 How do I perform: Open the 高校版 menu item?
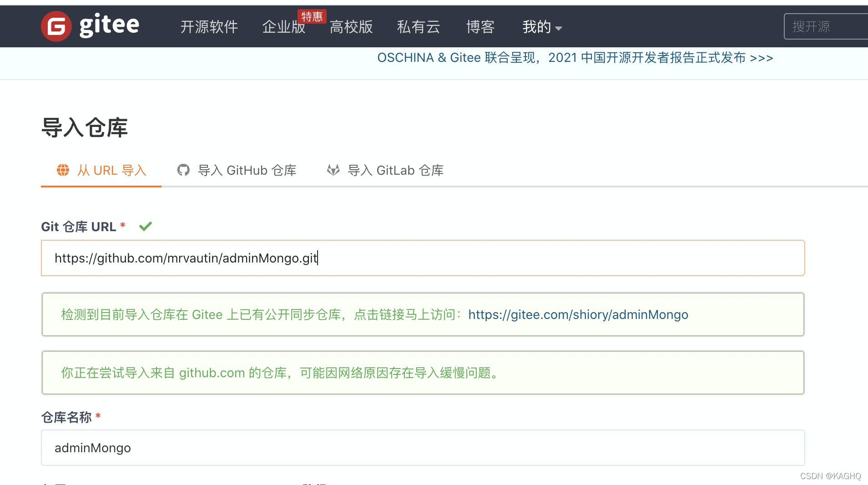[x=351, y=27]
